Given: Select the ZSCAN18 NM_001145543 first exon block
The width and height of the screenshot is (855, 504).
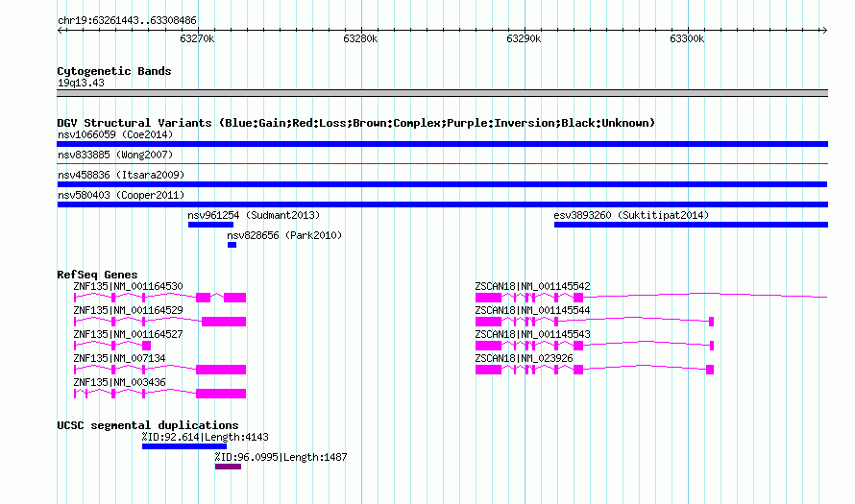Looking at the screenshot, I should [488, 346].
